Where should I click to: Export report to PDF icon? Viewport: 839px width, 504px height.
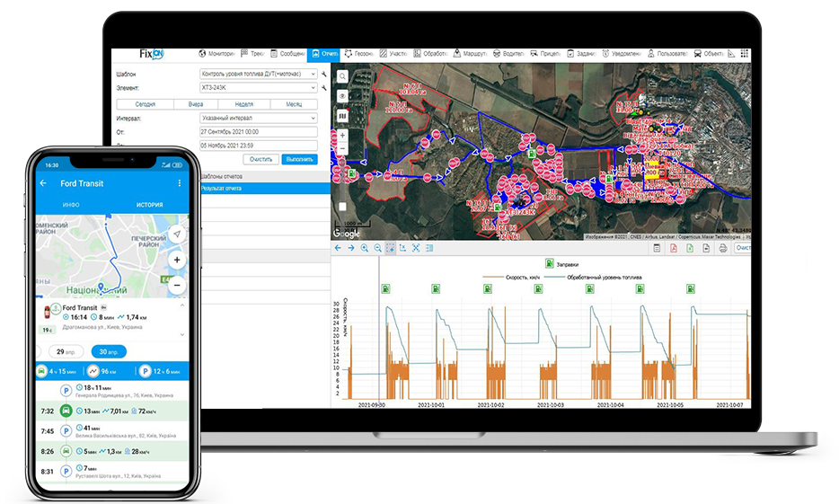point(673,248)
